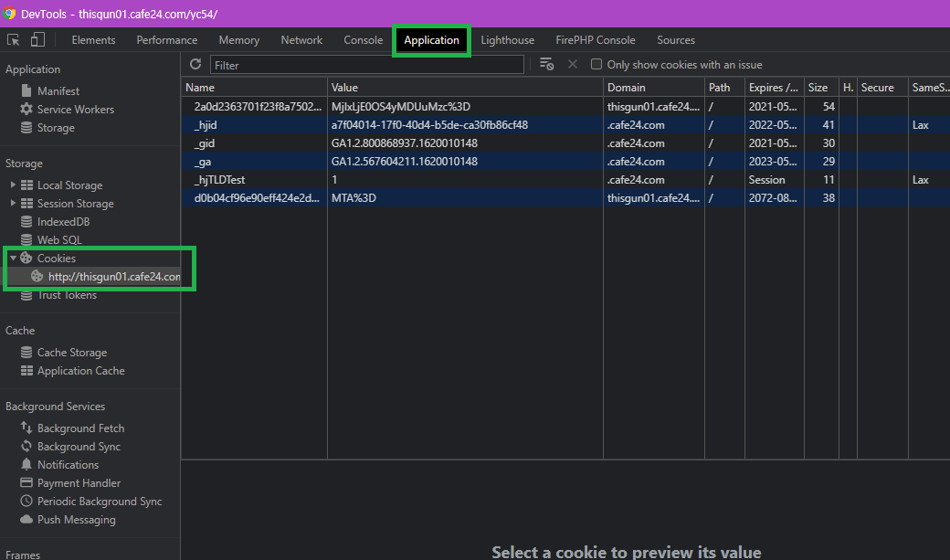The height and width of the screenshot is (560, 950).
Task: Select the thisgun01.cafe24.com cookie origin
Action: tap(113, 277)
